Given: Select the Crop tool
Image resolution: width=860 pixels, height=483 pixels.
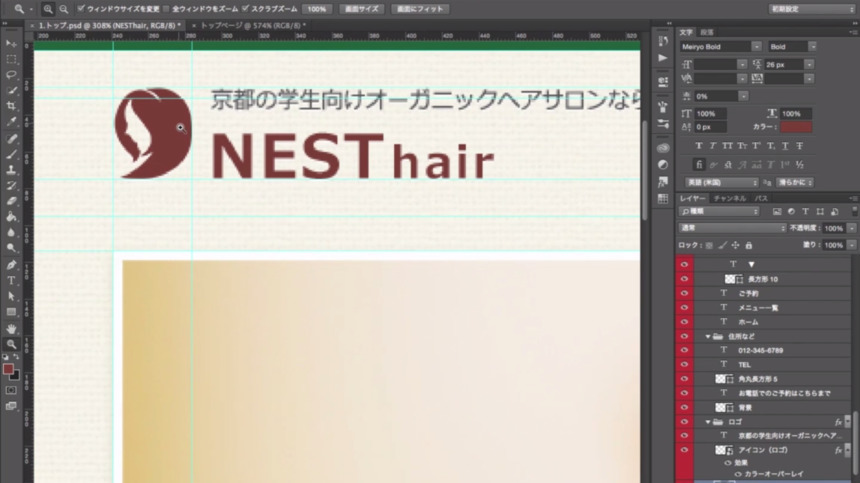Looking at the screenshot, I should point(11,106).
